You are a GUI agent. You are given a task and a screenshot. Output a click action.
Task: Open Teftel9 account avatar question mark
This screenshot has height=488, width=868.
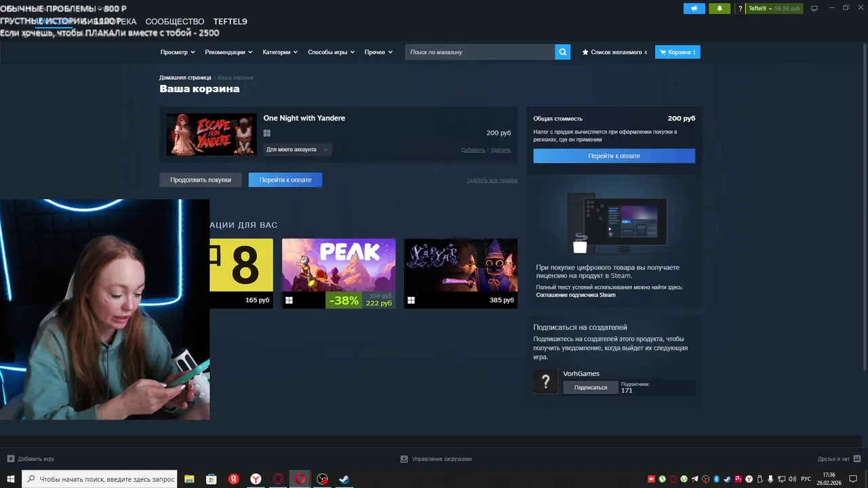coord(741,8)
